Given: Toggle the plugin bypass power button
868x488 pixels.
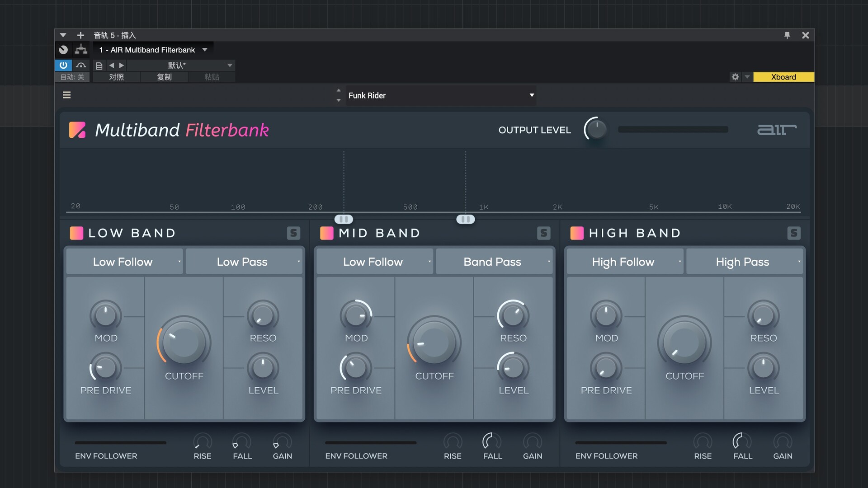Looking at the screenshot, I should [x=63, y=65].
